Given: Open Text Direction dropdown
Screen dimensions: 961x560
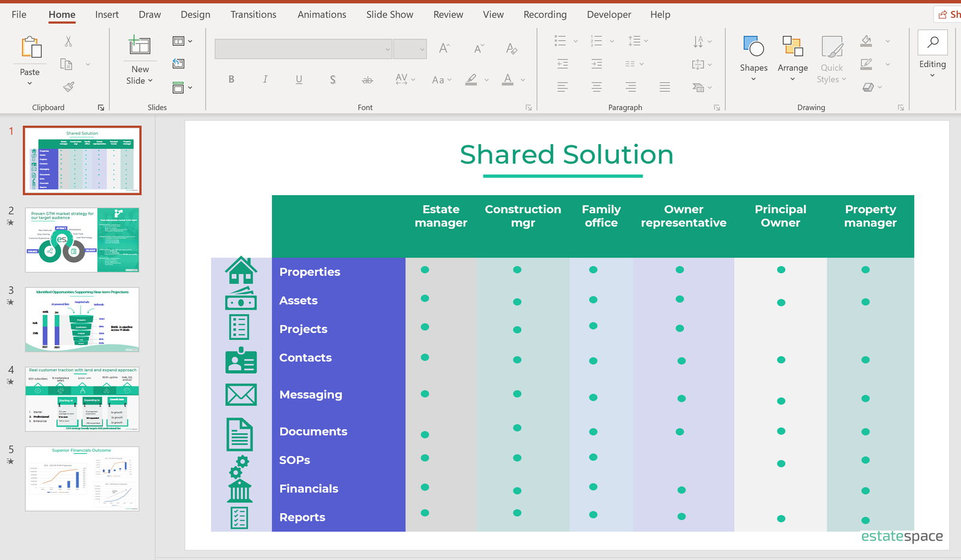Looking at the screenshot, I should click(x=702, y=41).
